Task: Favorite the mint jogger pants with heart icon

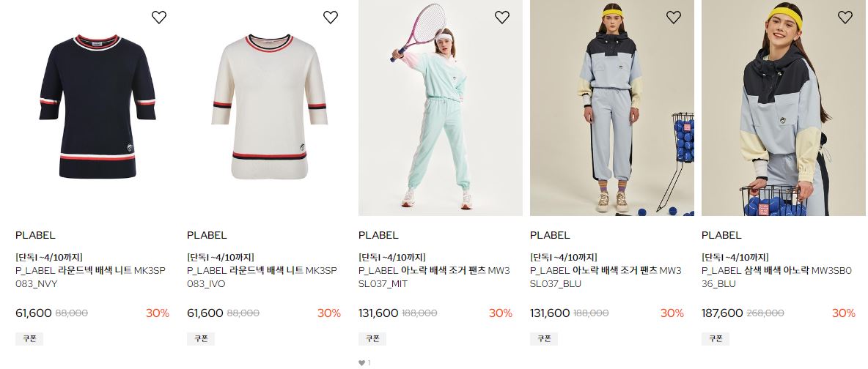Action: [502, 17]
